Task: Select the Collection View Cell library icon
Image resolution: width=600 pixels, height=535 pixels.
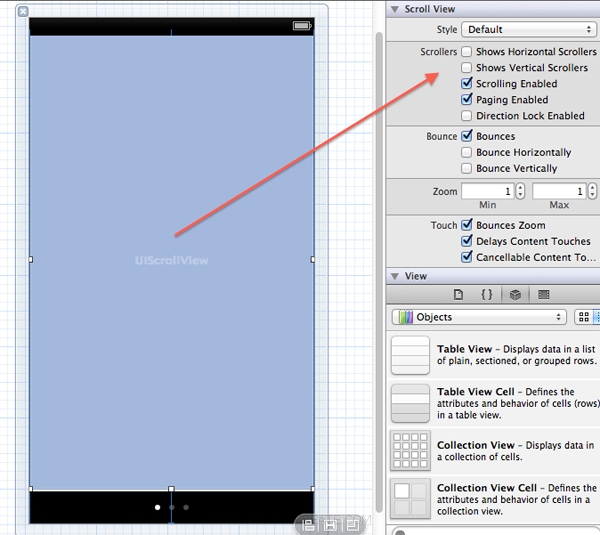Action: 410,498
